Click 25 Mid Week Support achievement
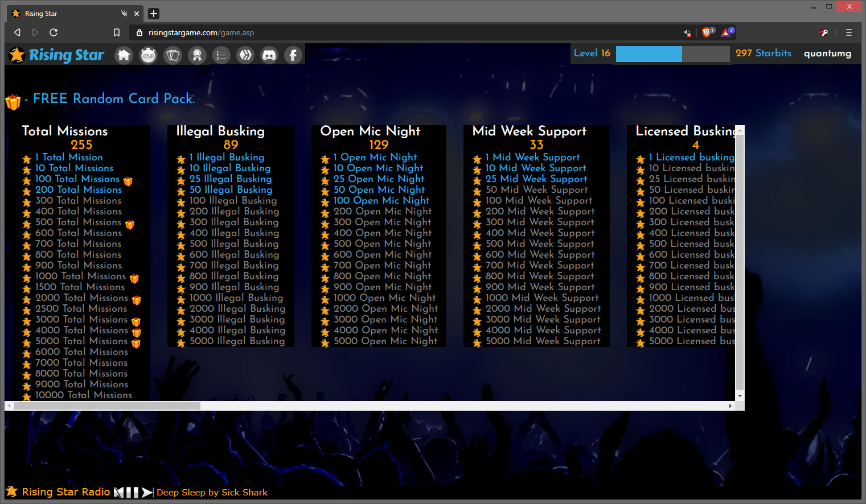The height and width of the screenshot is (504, 866). [x=536, y=179]
